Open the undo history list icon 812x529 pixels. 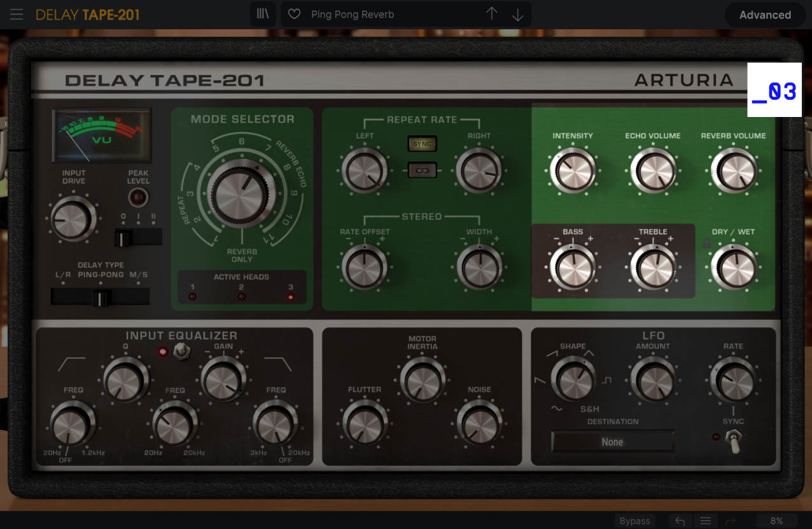coord(705,521)
